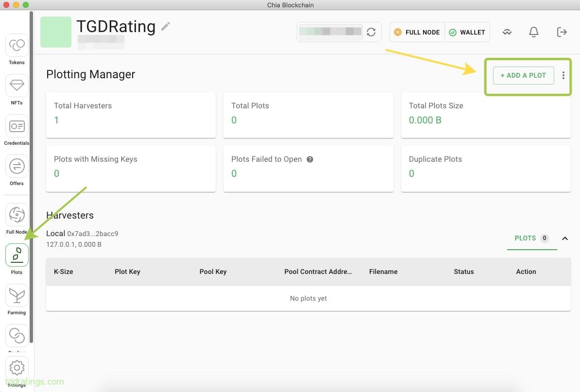Click the Status column header
Image resolution: width=580 pixels, height=392 pixels.
(464, 272)
